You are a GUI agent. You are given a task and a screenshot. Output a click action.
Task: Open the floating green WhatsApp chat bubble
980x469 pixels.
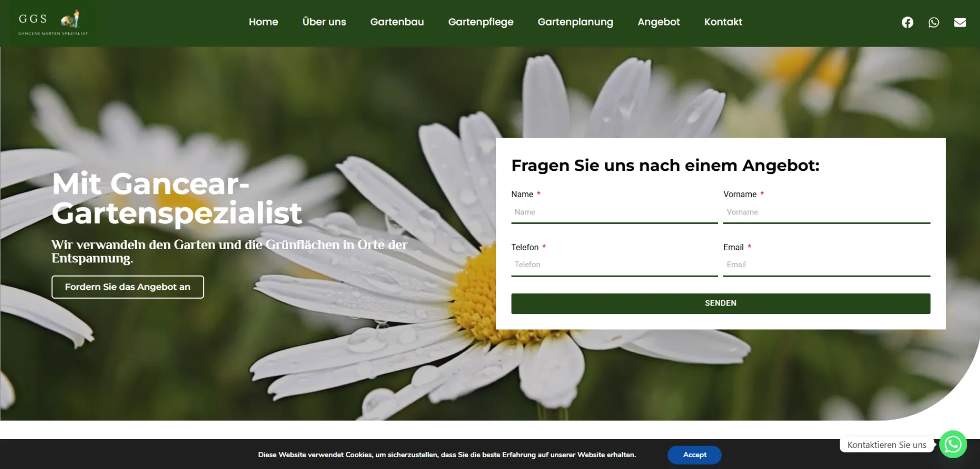953,444
